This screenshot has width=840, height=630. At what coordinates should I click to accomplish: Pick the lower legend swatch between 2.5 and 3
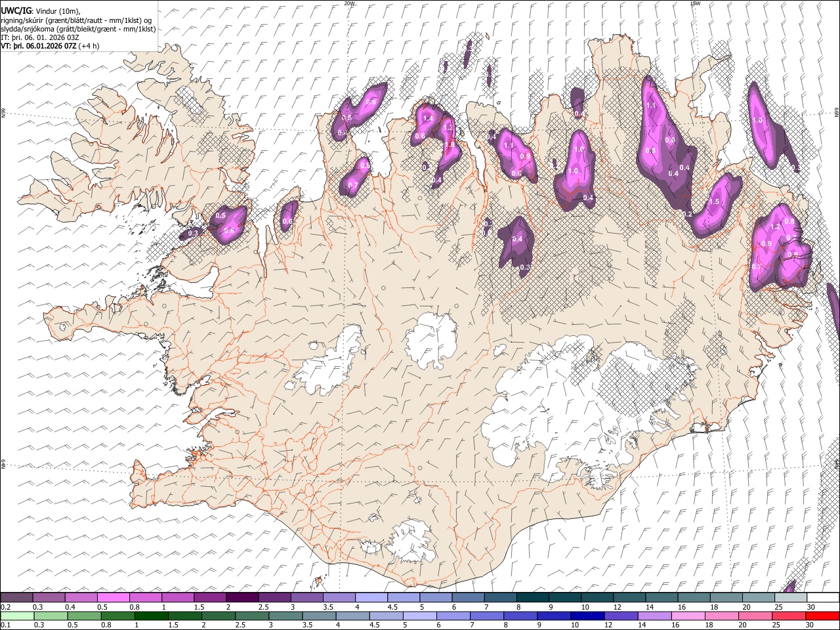tap(251, 616)
